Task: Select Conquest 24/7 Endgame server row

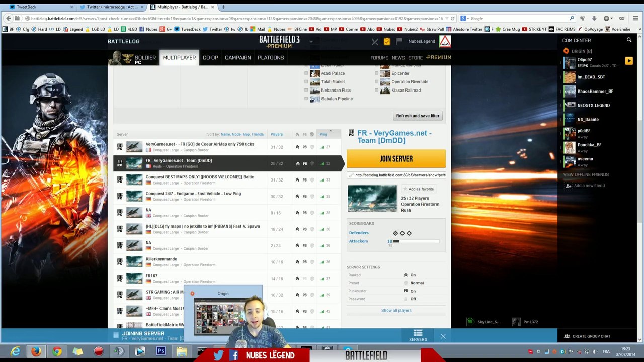Action: click(x=228, y=196)
